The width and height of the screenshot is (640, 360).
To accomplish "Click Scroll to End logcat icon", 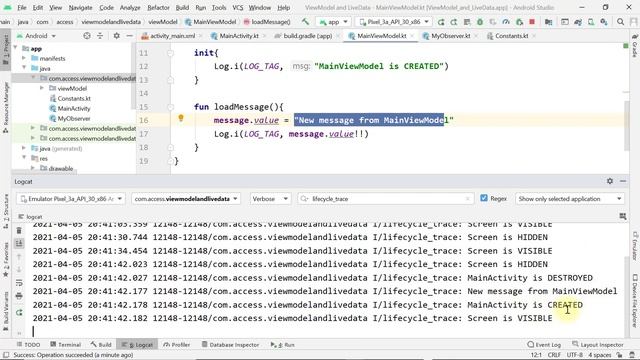I will point(19,243).
